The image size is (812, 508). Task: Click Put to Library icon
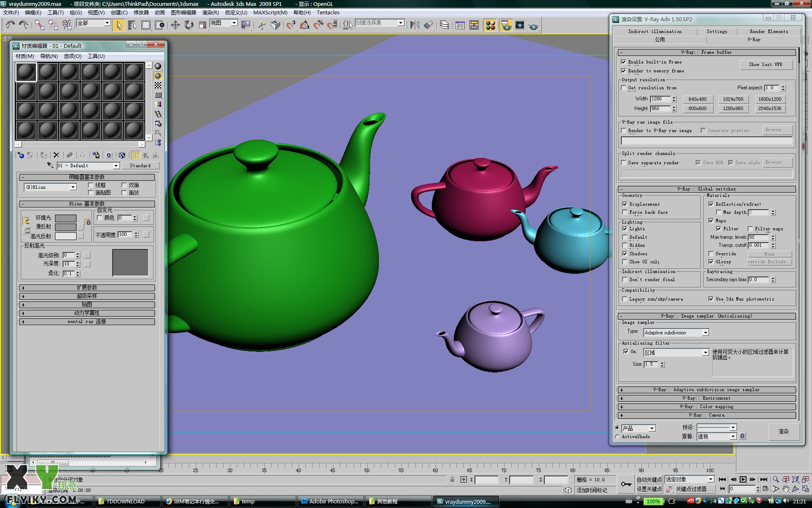point(96,155)
